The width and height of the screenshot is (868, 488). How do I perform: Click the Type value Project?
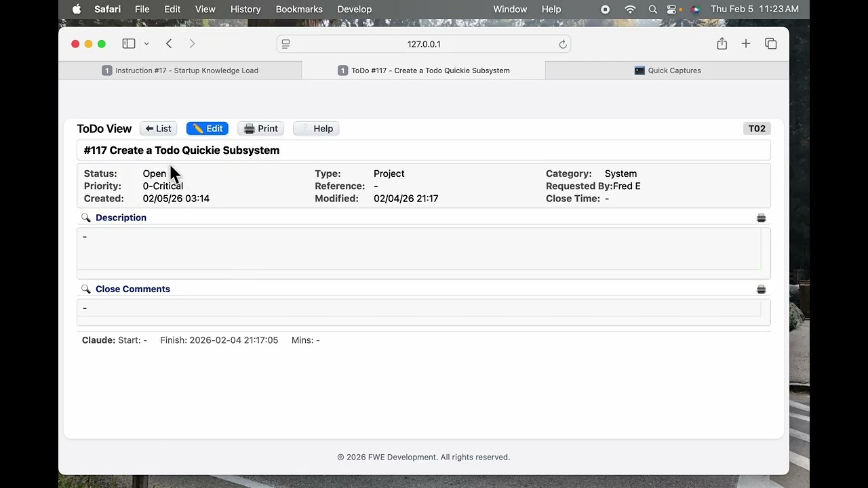coord(389,174)
